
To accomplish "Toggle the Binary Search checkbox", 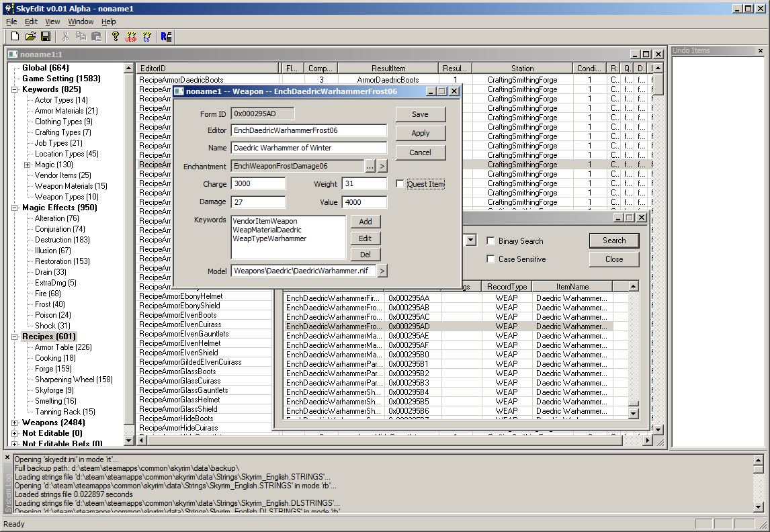I will click(491, 241).
